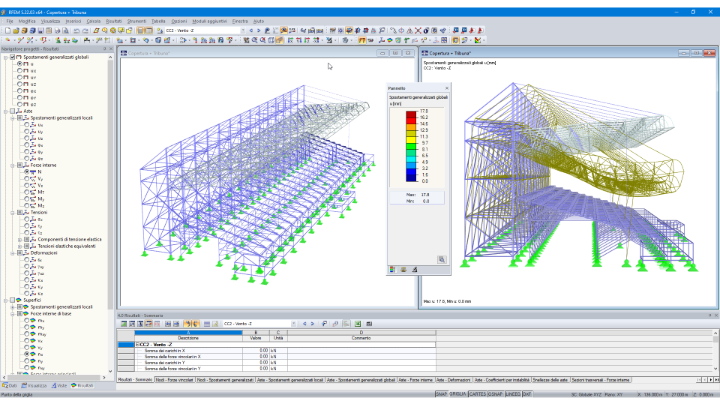Click the first icon in results table toolbar
The height and width of the screenshot is (405, 720).
pos(124,324)
